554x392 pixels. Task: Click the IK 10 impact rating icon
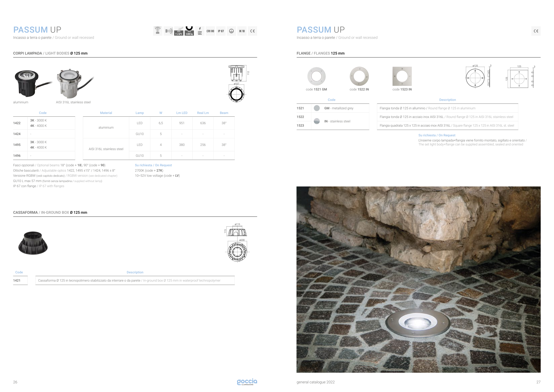(x=242, y=31)
